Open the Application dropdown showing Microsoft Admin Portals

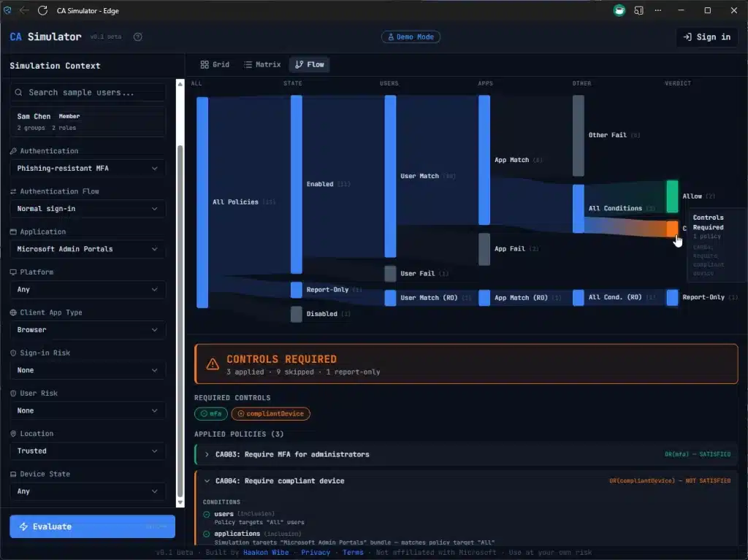tap(88, 249)
